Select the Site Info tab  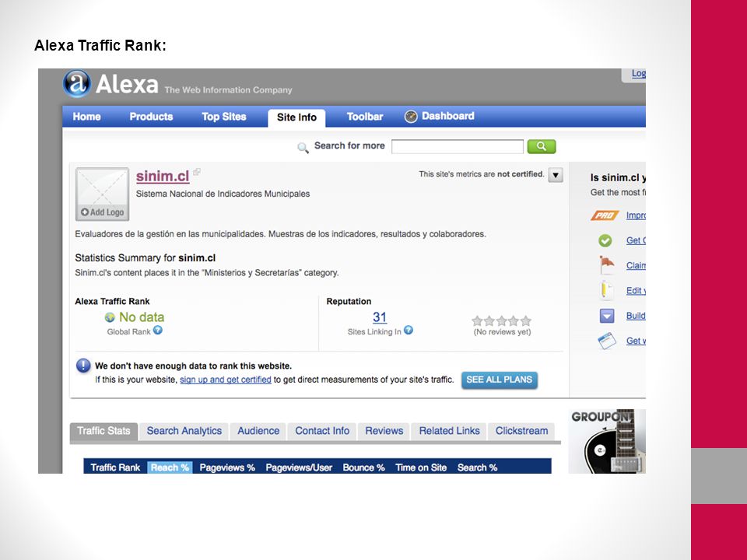pos(296,117)
